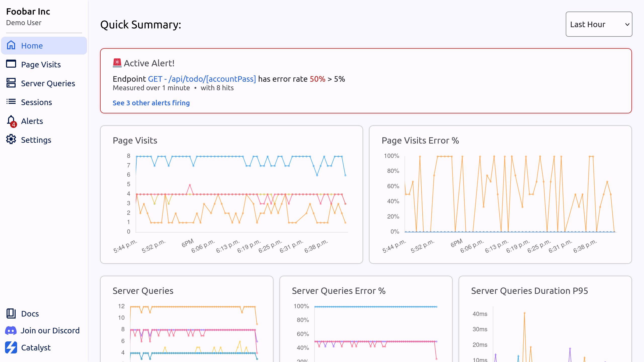The image size is (644, 362).
Task: Click the Sessions list icon
Action: [11, 102]
